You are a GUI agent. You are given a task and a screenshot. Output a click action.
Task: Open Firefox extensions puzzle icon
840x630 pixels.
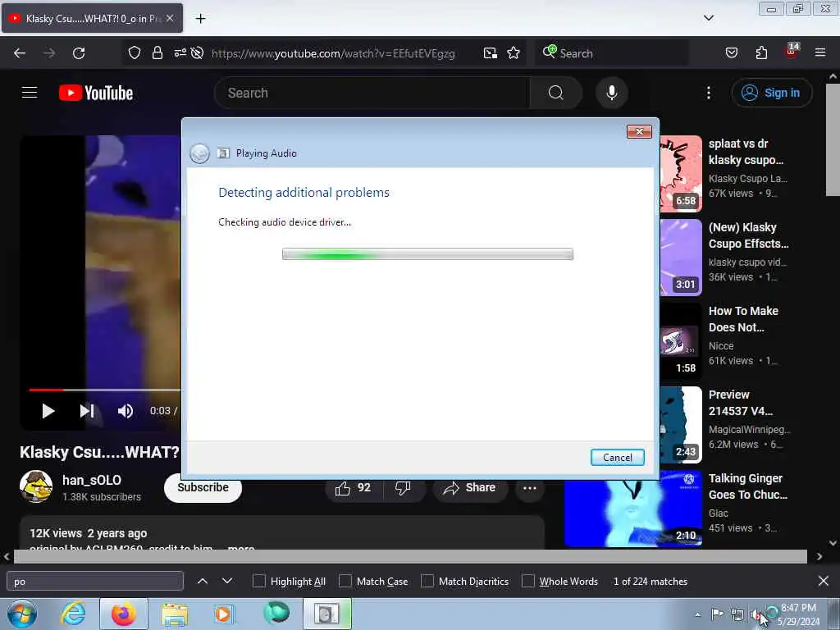(761, 53)
